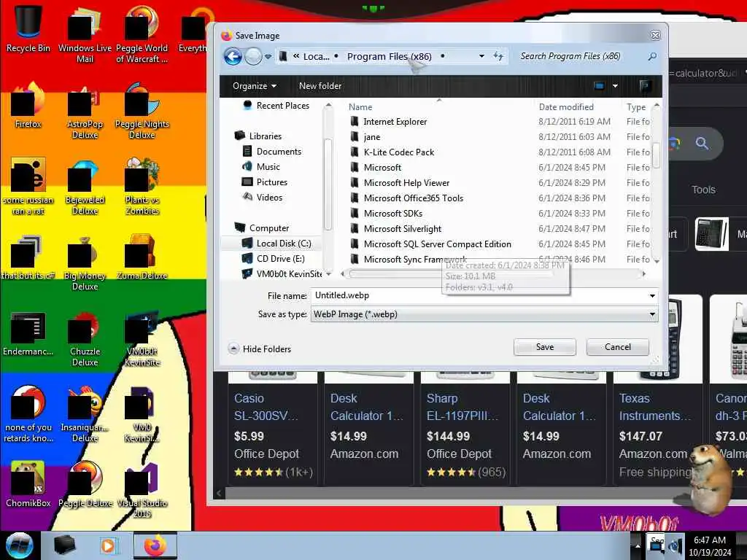Open Firefox desktop icon
The height and width of the screenshot is (560, 747).
click(28, 105)
